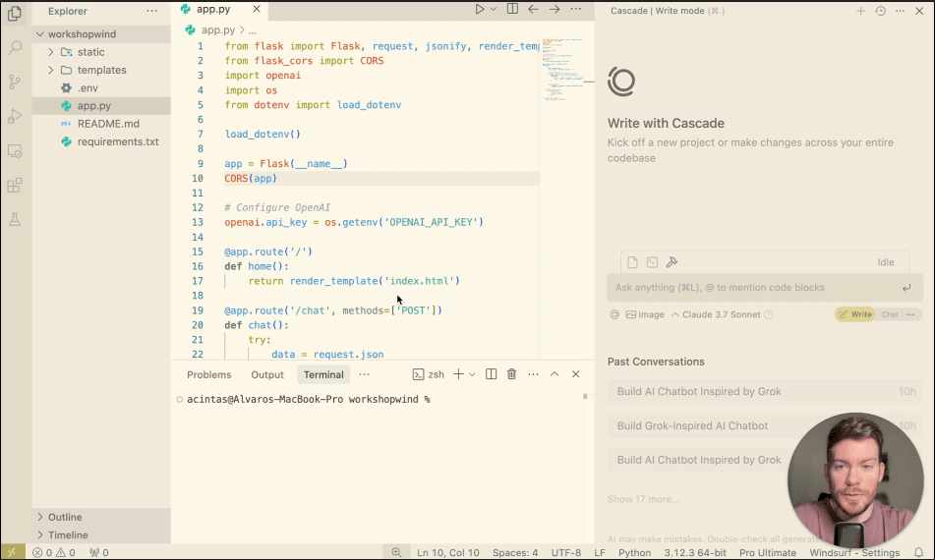Close the Cascade panel
The width and height of the screenshot is (935, 560).
click(x=919, y=11)
